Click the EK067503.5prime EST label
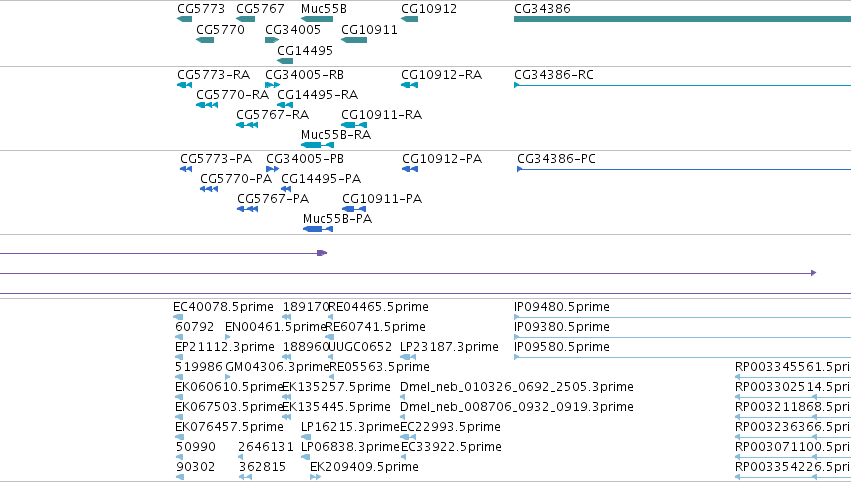The image size is (851, 482). pyautogui.click(x=230, y=407)
